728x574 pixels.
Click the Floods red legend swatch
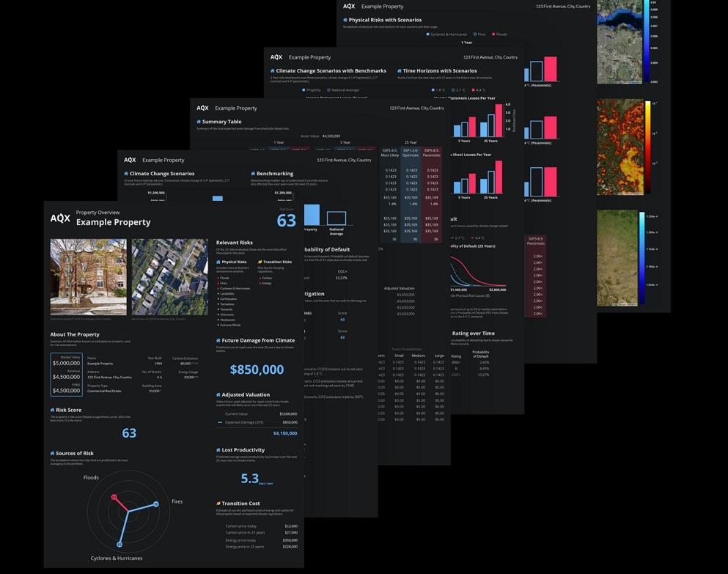click(493, 34)
